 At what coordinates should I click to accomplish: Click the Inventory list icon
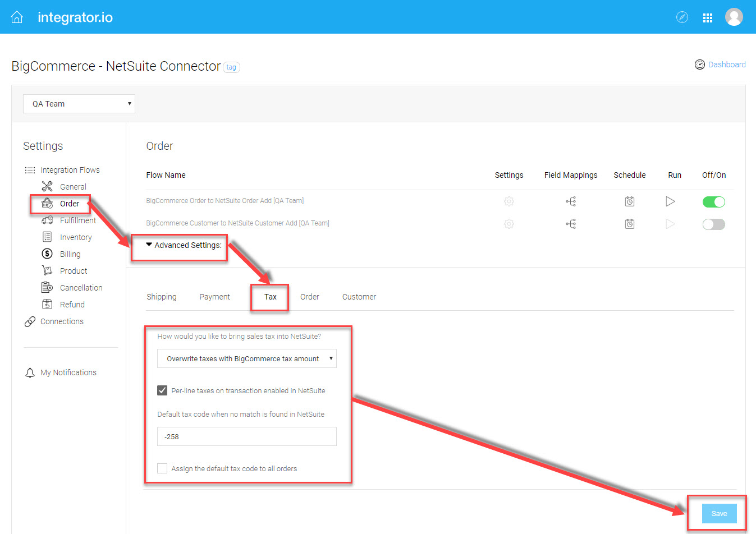(x=47, y=237)
